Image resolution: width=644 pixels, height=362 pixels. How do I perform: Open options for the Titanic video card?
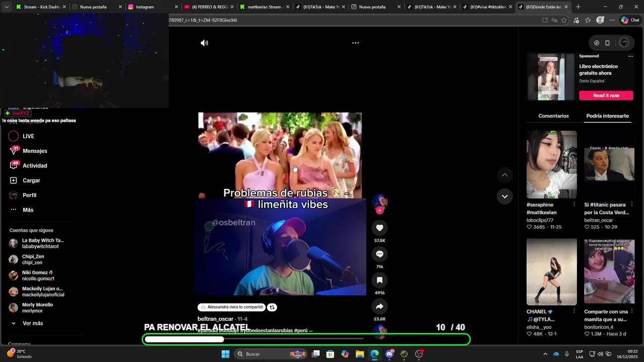[x=631, y=204]
